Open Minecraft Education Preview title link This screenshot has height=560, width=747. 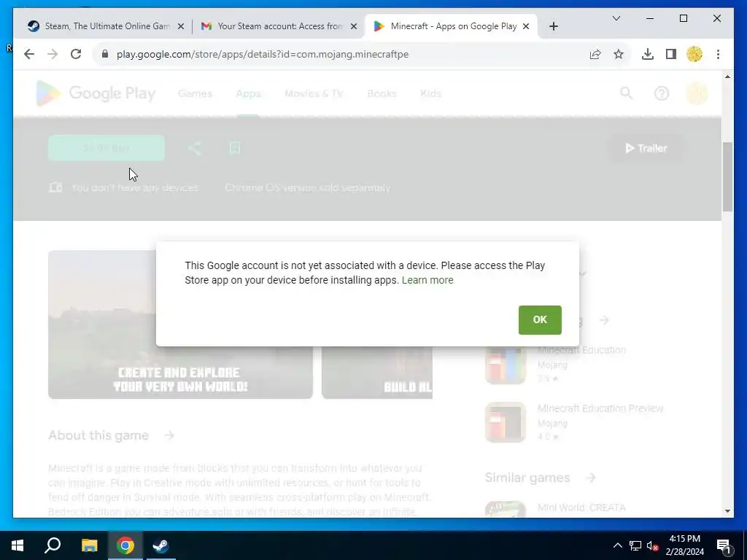pyautogui.click(x=600, y=408)
